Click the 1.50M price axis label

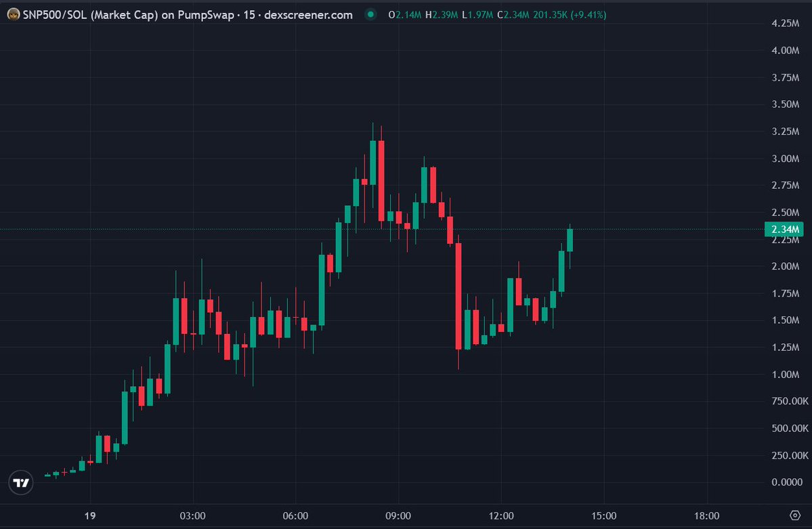coord(785,320)
